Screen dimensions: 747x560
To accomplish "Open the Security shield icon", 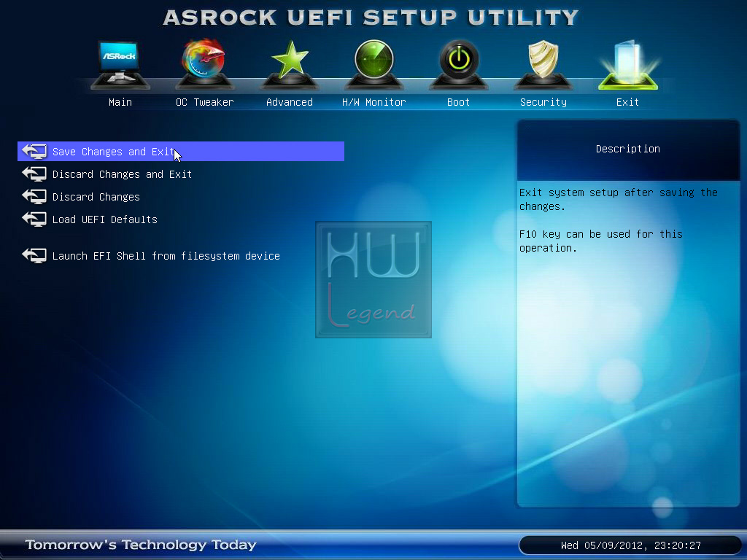I will [x=543, y=65].
